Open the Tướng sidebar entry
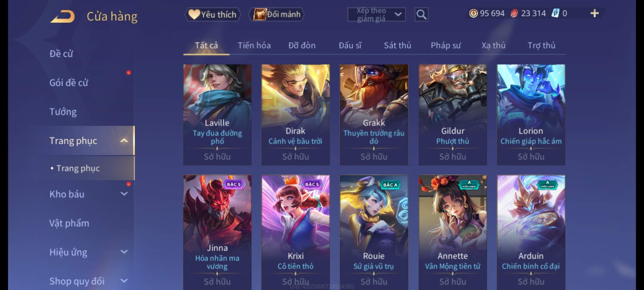 pos(63,112)
